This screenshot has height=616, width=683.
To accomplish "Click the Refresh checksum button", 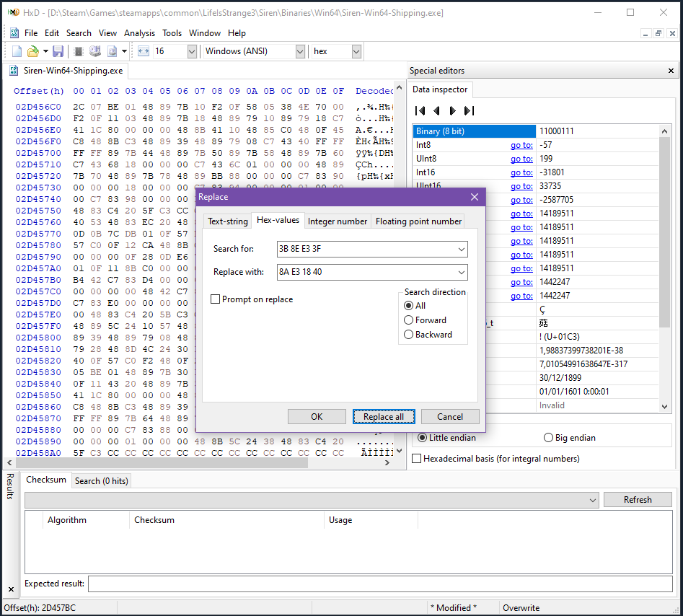I will [x=637, y=500].
